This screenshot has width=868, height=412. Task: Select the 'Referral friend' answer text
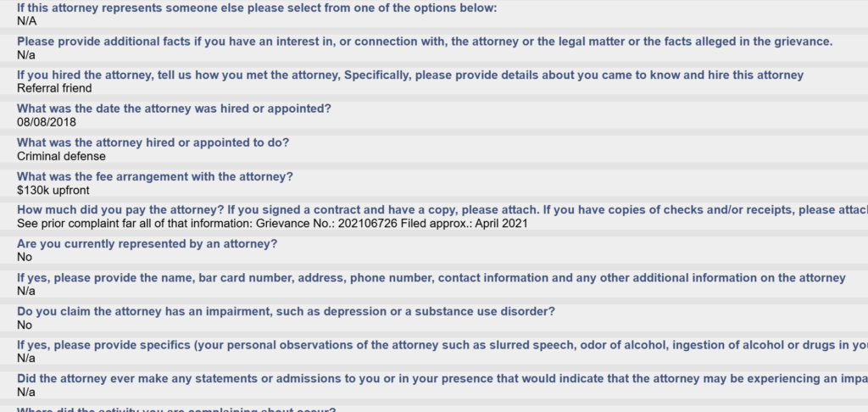[x=54, y=88]
